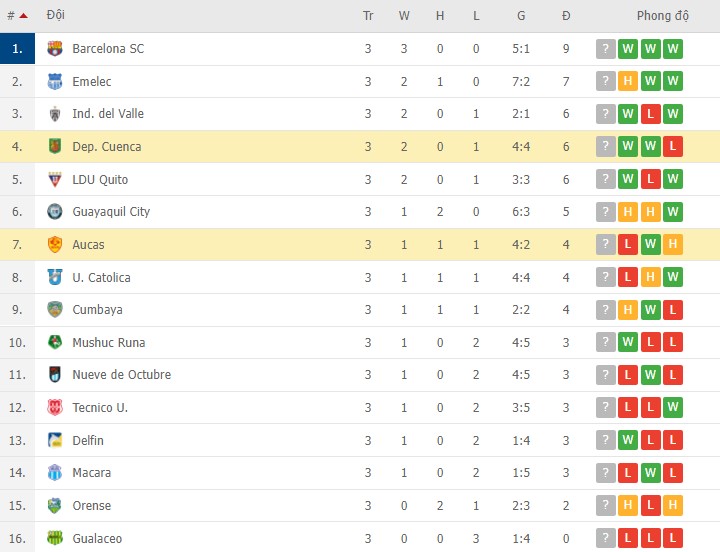The image size is (720, 552).
Task: Sort by wins W column header
Action: point(404,16)
